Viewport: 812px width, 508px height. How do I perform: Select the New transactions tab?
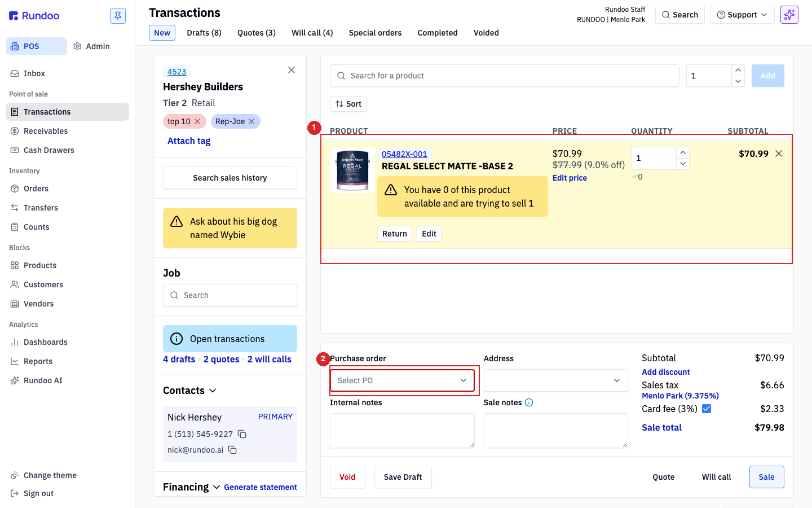point(162,33)
